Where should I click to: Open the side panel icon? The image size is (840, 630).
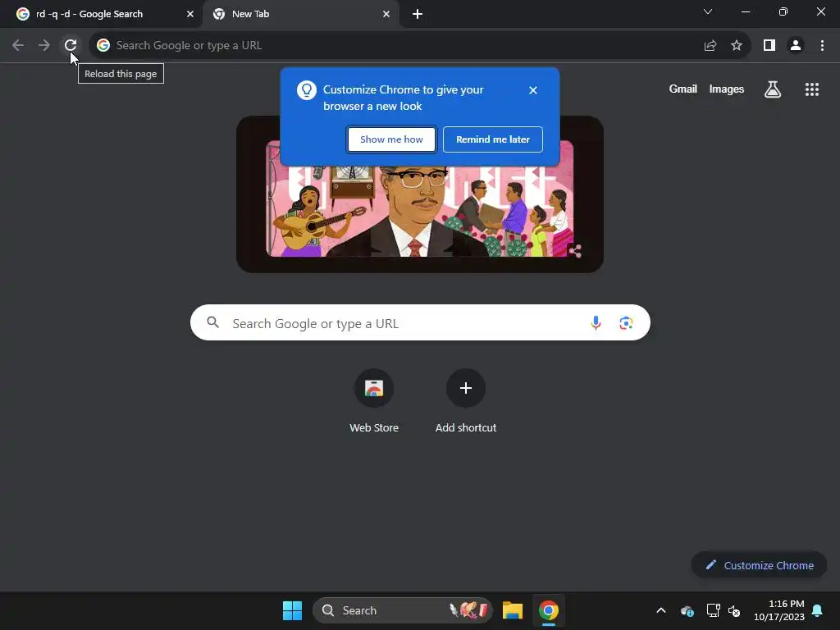[x=769, y=46]
